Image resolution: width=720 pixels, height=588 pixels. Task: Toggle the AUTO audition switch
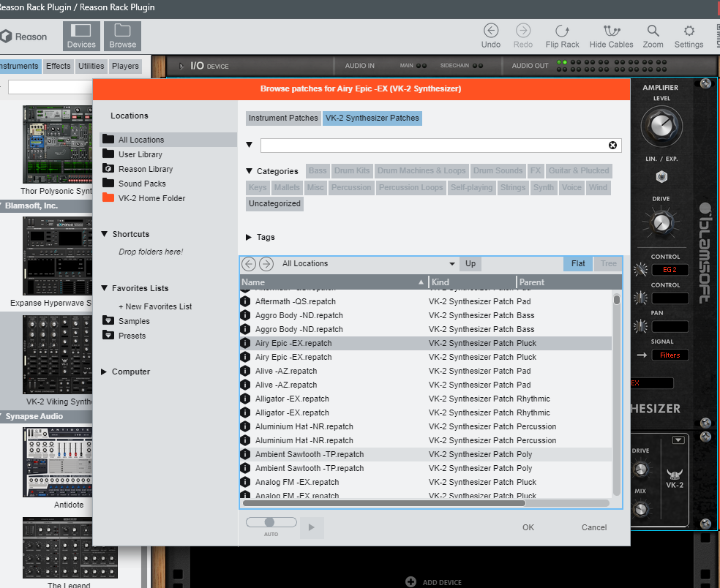click(x=271, y=522)
